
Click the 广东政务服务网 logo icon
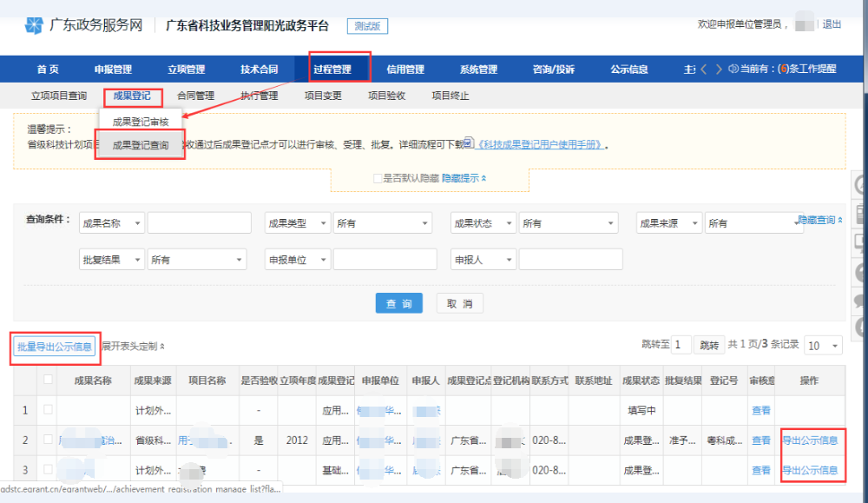[x=34, y=23]
